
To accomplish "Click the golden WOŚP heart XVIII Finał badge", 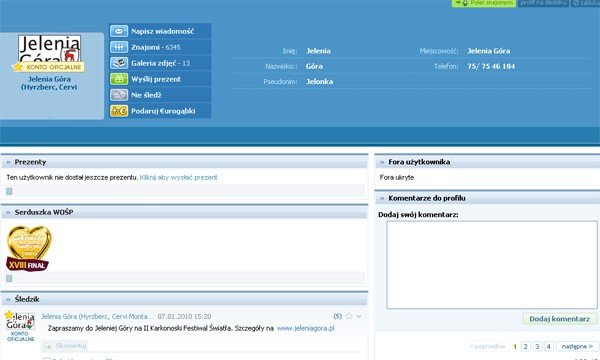I will point(29,248).
